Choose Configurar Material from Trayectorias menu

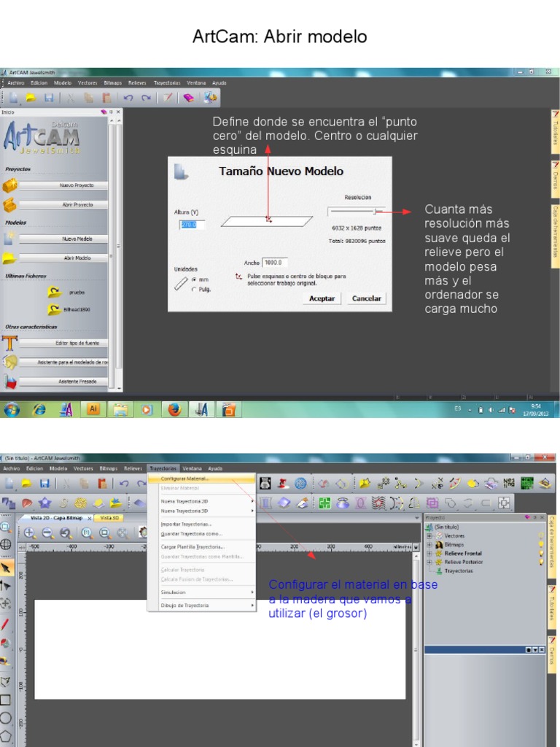coord(185,479)
